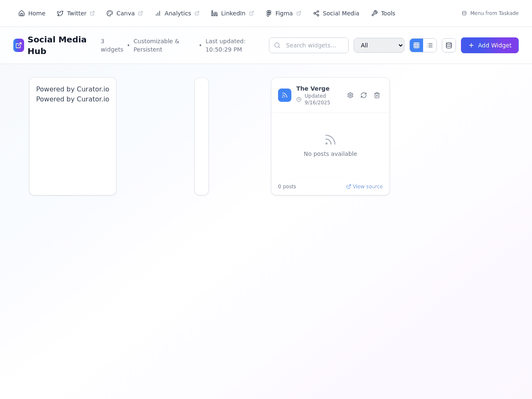This screenshot has width=532, height=399.
Task: Focus the Search widgets field
Action: [x=309, y=45]
